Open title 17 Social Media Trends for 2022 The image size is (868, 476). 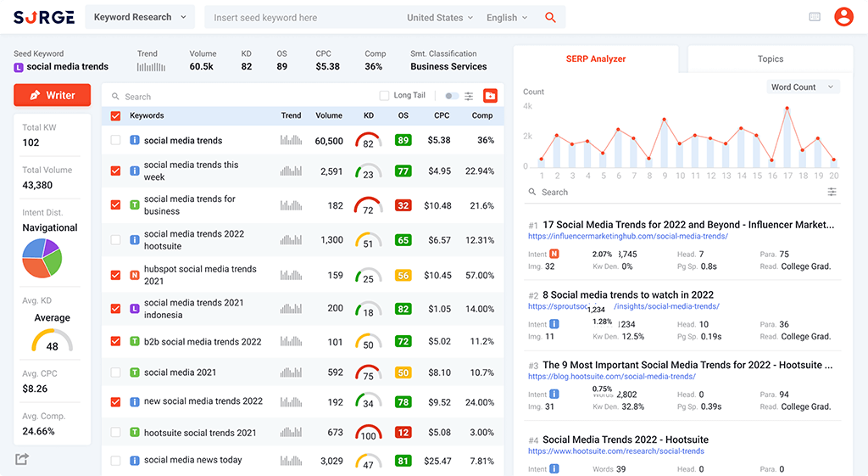coord(688,224)
